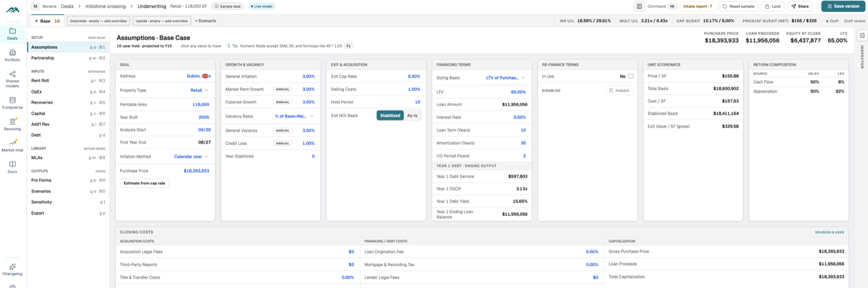Open OpEx inputs

click(68, 91)
